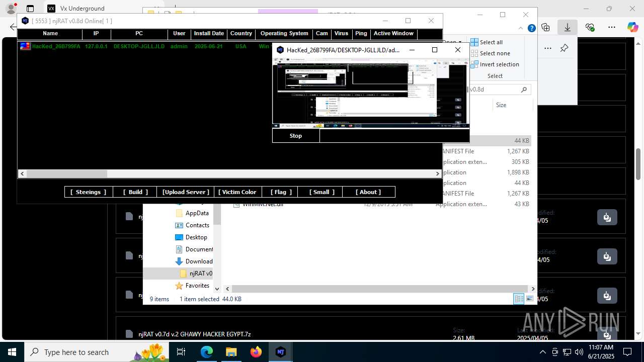Open the [ About ] button
644x362 pixels.
tap(368, 192)
